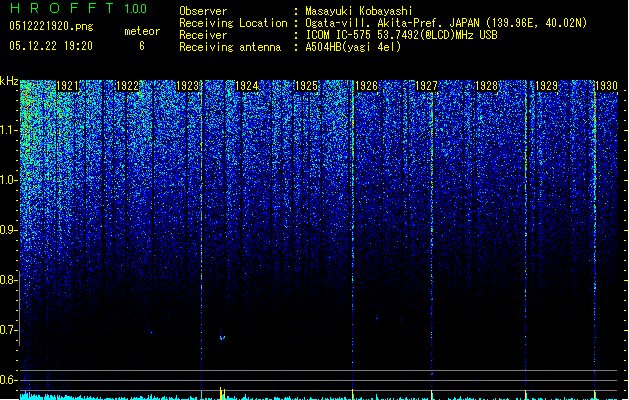Select the Ogata-vill. Akita-Pref. JAPAN location text
The image size is (629, 400).
[446, 23]
